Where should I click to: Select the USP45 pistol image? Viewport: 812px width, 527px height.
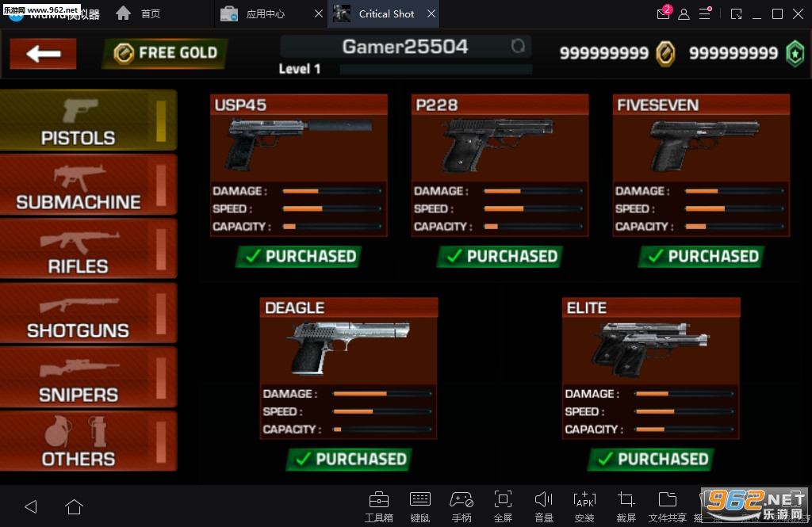(x=299, y=145)
